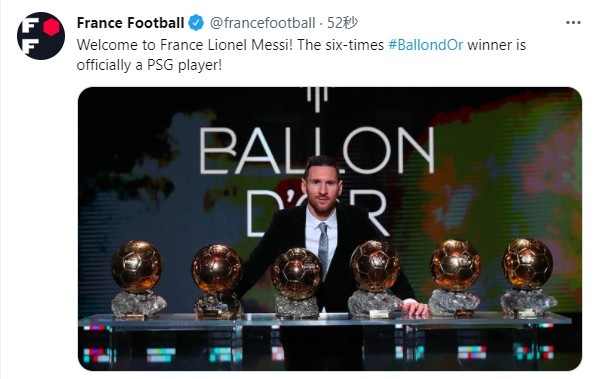Click the blue verified badge
This screenshot has height=379, width=599.
[x=197, y=23]
